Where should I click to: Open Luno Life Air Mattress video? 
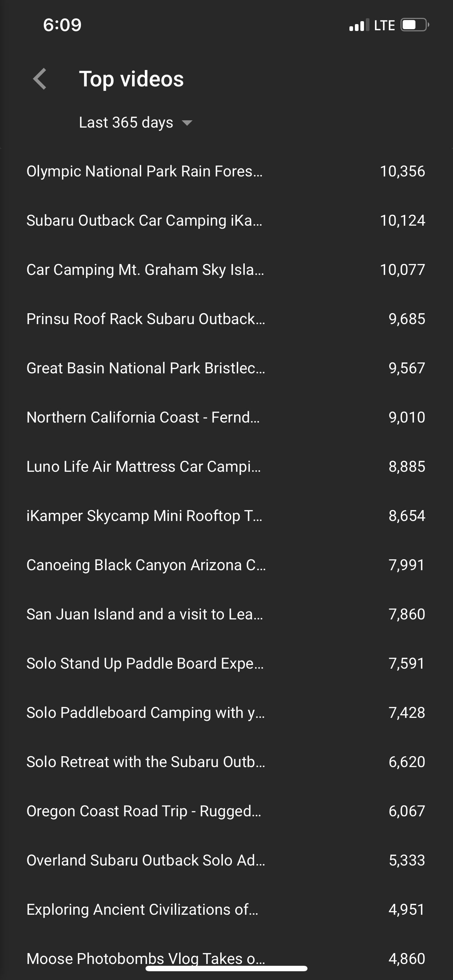(x=144, y=466)
